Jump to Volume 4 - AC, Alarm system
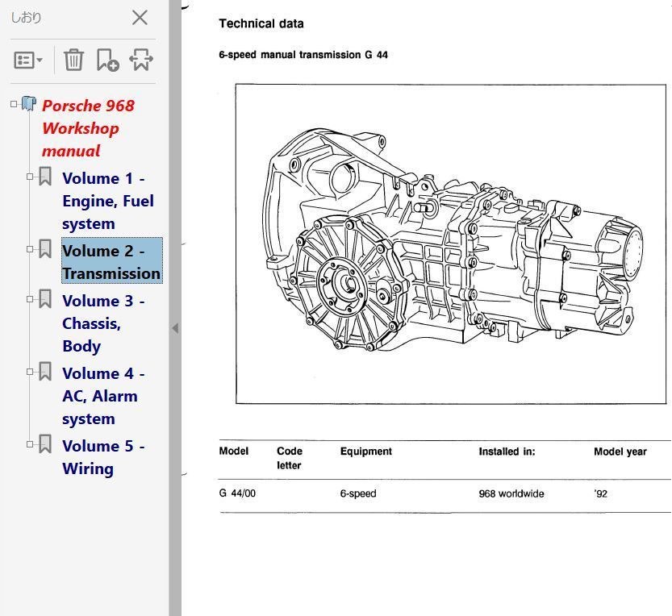This screenshot has width=672, height=616. click(x=103, y=396)
